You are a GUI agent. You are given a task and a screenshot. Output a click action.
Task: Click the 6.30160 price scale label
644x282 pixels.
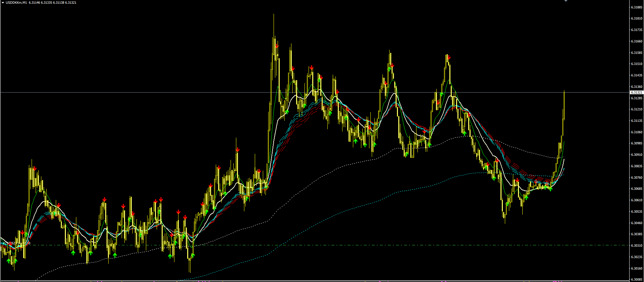click(x=637, y=269)
